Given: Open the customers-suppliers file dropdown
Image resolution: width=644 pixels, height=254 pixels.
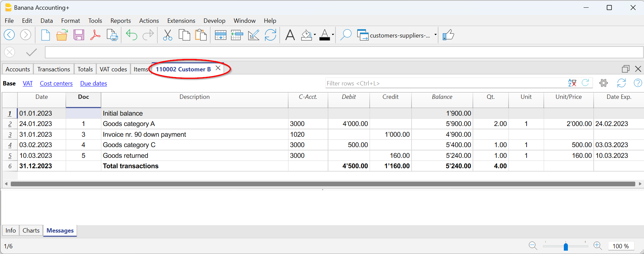Looking at the screenshot, I should (x=435, y=35).
